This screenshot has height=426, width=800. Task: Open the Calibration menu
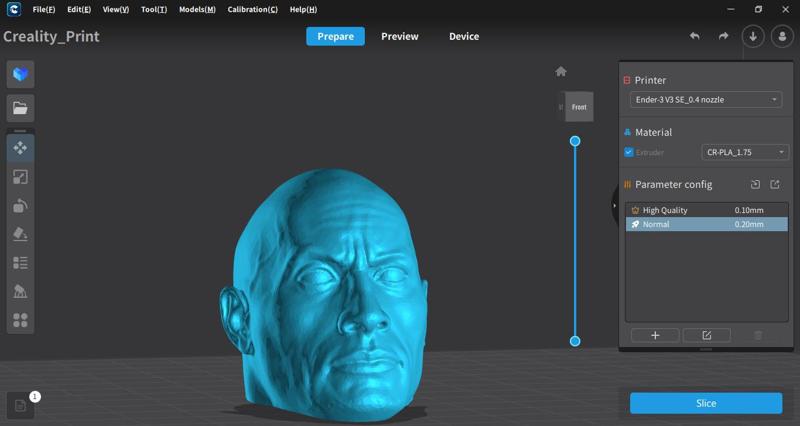point(253,9)
